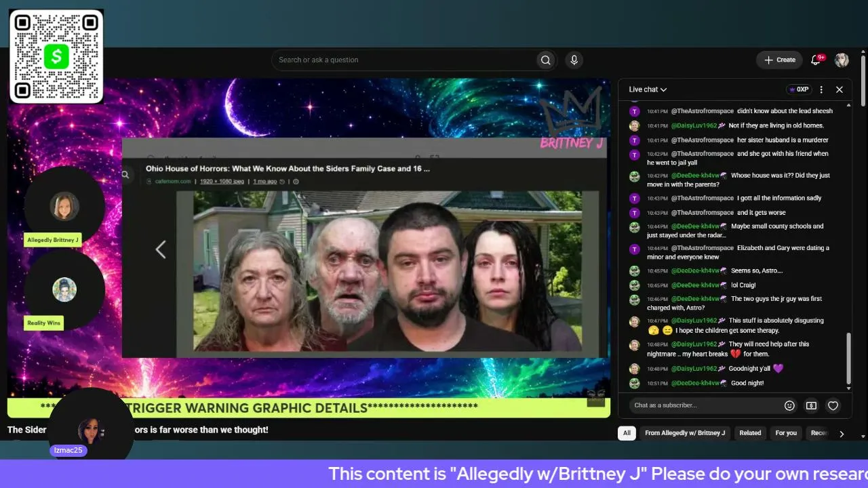The width and height of the screenshot is (868, 488).
Task: Click @TheAstrofromspace on 'her sister husband' message
Action: tap(703, 140)
